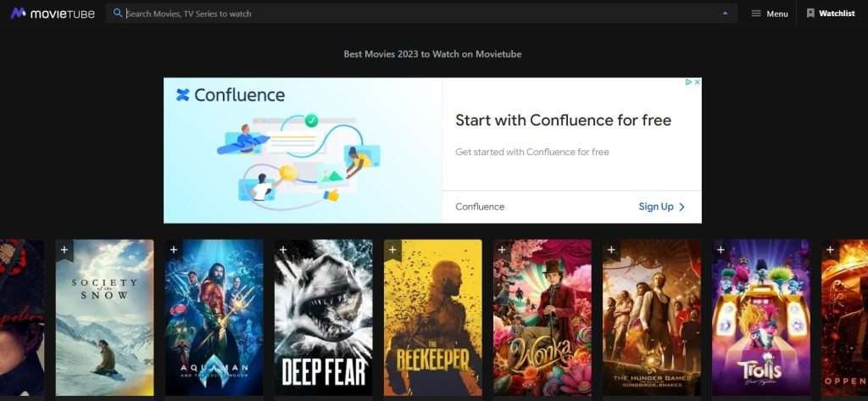This screenshot has width=868, height=401.
Task: Click the Sign Up link in ad
Action: pyautogui.click(x=656, y=207)
